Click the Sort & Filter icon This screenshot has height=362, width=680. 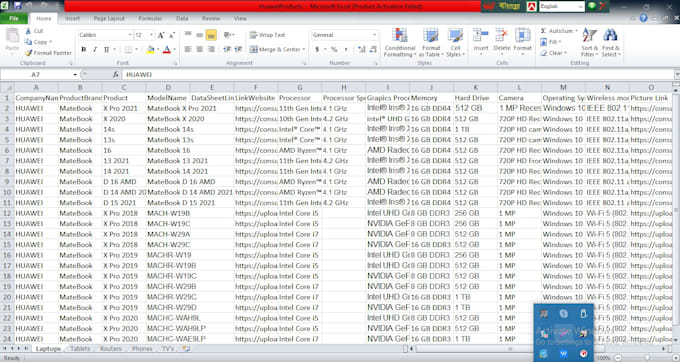point(589,35)
